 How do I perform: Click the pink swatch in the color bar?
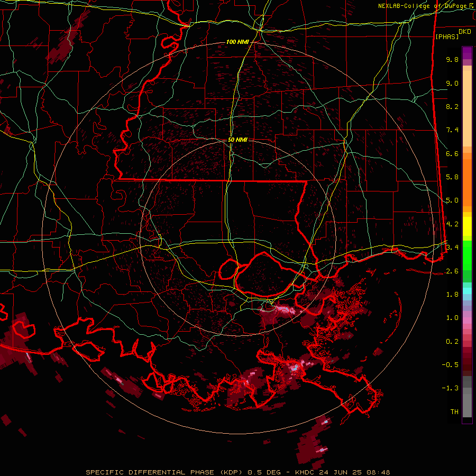tap(467, 321)
